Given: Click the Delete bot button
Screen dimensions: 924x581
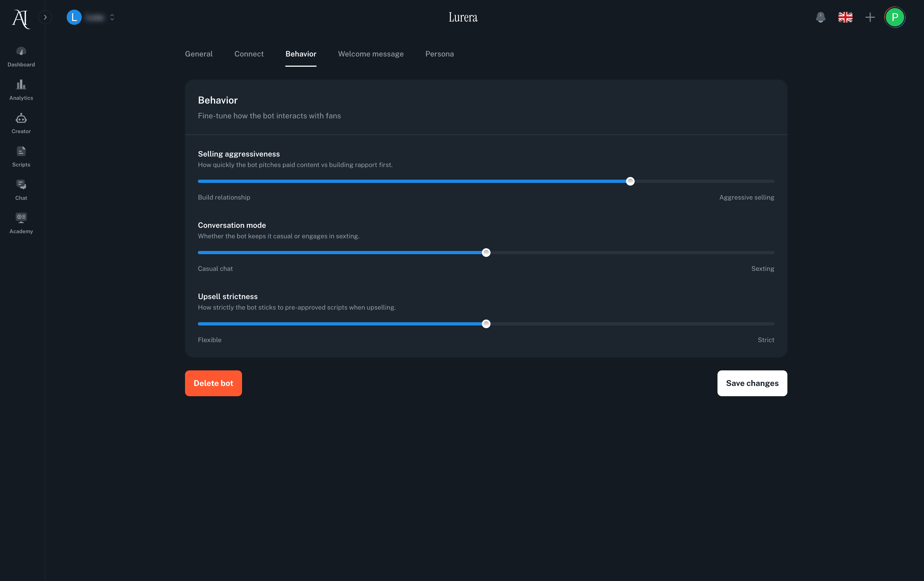Looking at the screenshot, I should click(213, 383).
